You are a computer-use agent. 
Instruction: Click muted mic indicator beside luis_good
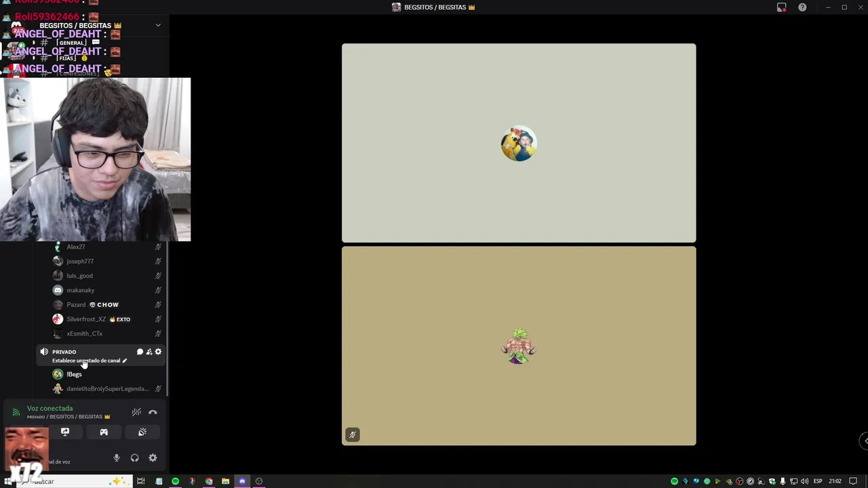click(x=158, y=276)
